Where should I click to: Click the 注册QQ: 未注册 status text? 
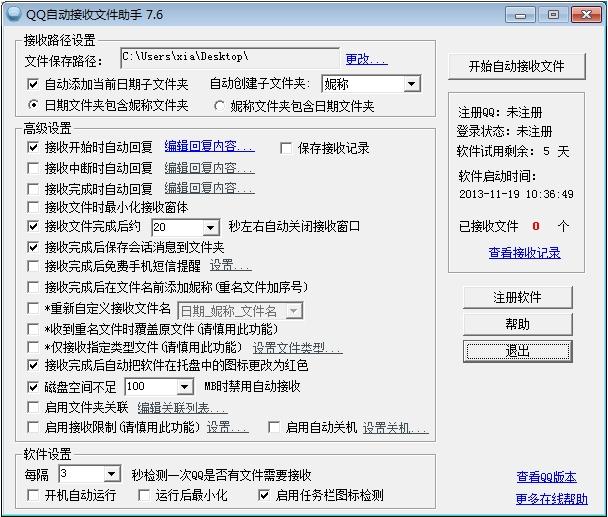[500, 112]
